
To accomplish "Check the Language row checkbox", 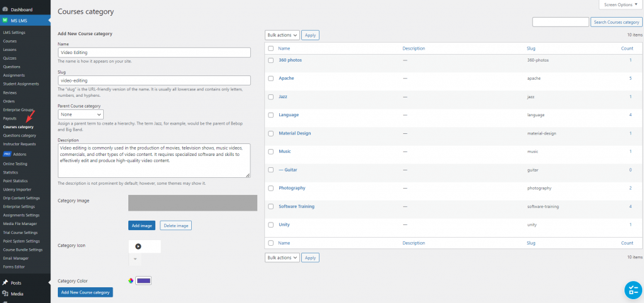I will [270, 115].
